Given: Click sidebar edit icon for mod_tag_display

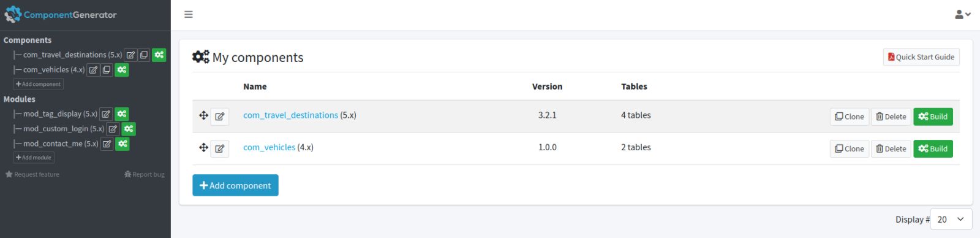Looking at the screenshot, I should (106, 114).
